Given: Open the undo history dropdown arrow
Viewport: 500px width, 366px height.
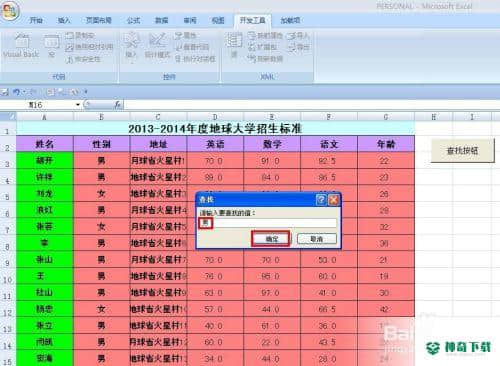Looking at the screenshot, I should point(24,92).
